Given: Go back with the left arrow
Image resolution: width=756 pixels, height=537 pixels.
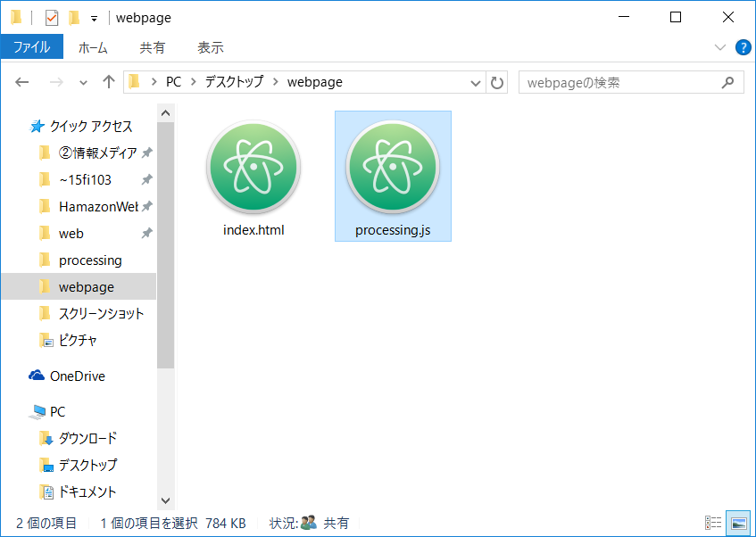Looking at the screenshot, I should (x=22, y=82).
